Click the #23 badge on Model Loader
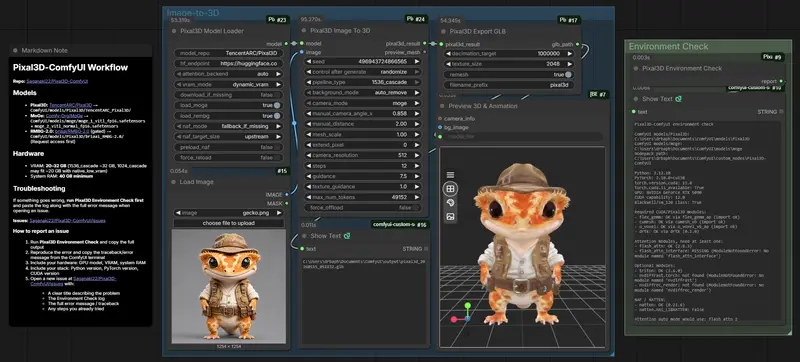 coord(278,20)
